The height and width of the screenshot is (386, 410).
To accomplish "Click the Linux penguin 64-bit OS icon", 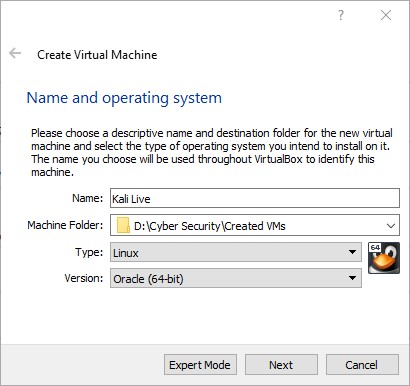I will 384,258.
